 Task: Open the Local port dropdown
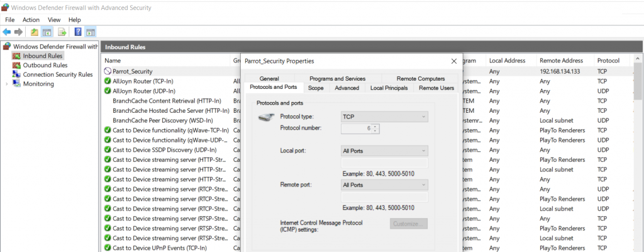click(384, 151)
